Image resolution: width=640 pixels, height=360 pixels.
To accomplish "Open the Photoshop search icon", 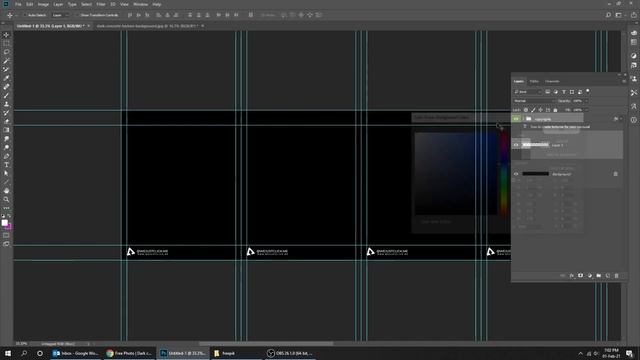I will coord(608,15).
